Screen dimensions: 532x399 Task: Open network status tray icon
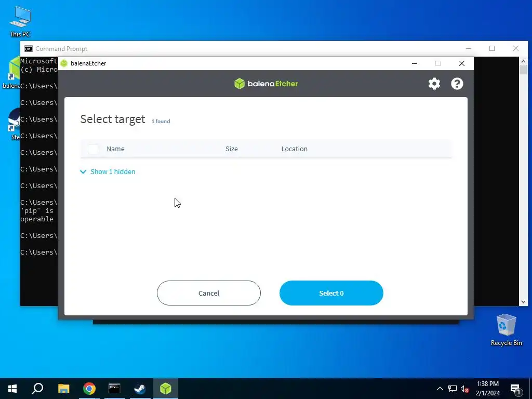pyautogui.click(x=453, y=389)
